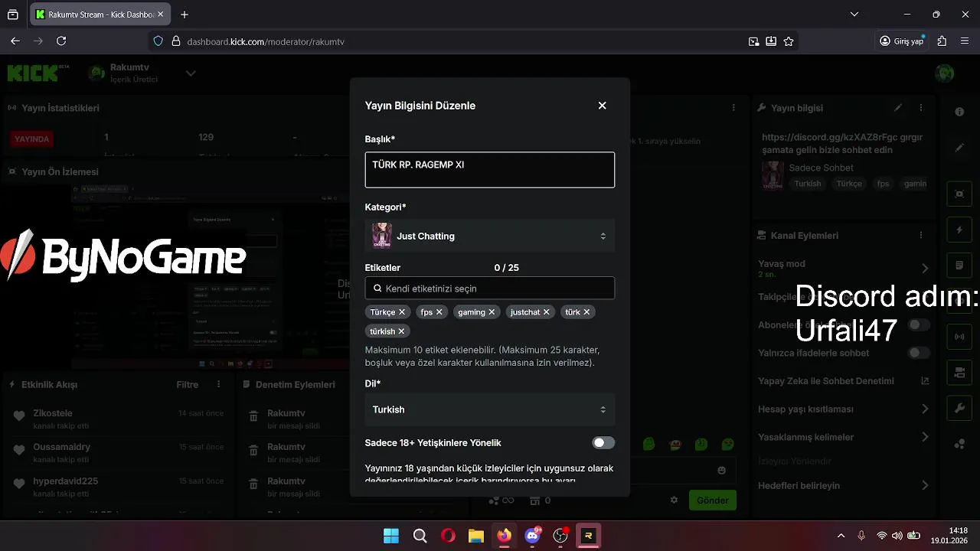This screenshot has height=551, width=980.
Task: Select the video camera icon in sidebar
Action: click(x=959, y=373)
